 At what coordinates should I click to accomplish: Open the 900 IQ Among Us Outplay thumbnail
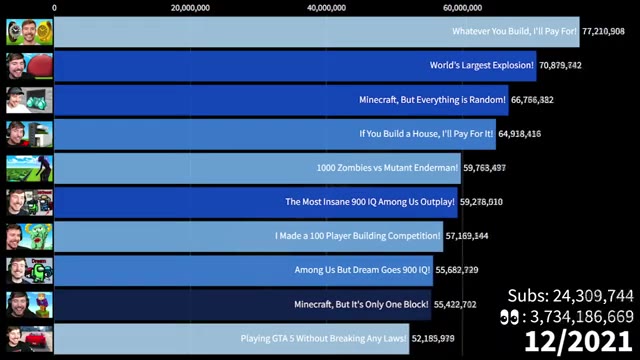coord(29,202)
